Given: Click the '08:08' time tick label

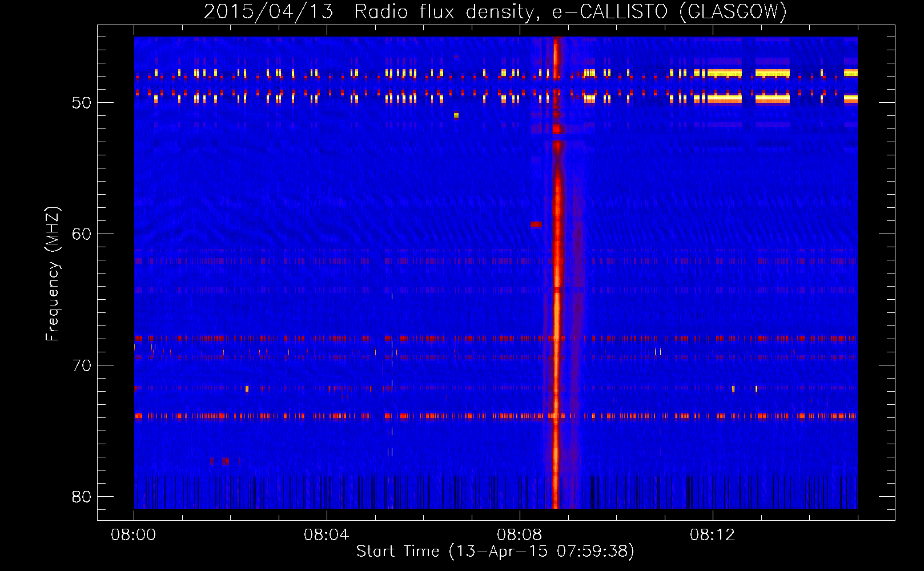Looking at the screenshot, I should pyautogui.click(x=519, y=535).
